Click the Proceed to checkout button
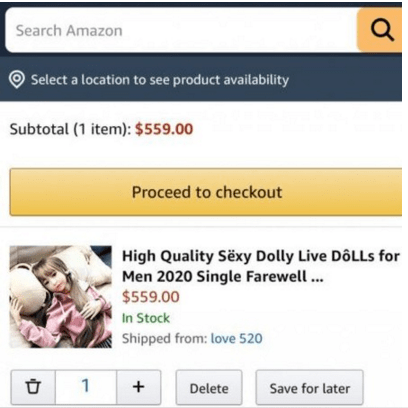 tap(206, 192)
